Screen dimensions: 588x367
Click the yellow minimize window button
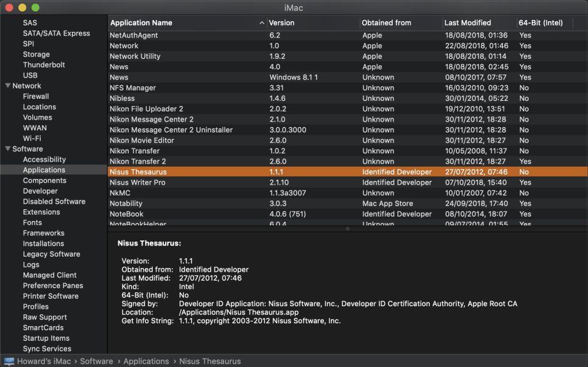[x=22, y=8]
